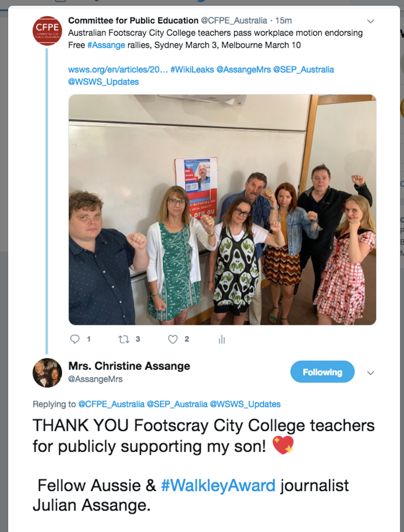Click the #Assange hashtag
Screen dimensions: 404x532
106,45
